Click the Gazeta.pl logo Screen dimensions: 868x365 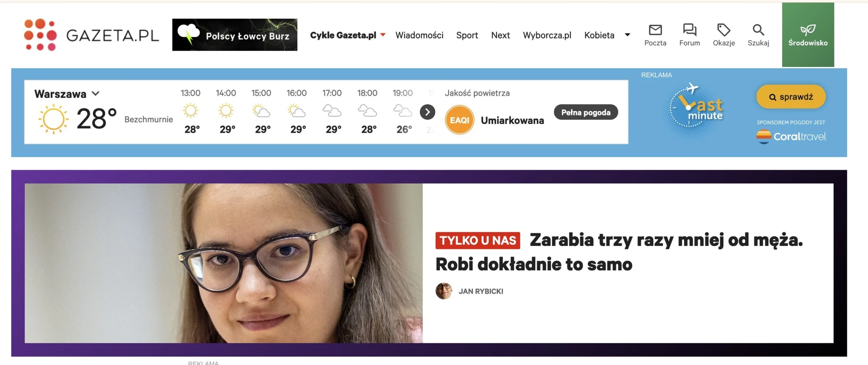point(92,35)
